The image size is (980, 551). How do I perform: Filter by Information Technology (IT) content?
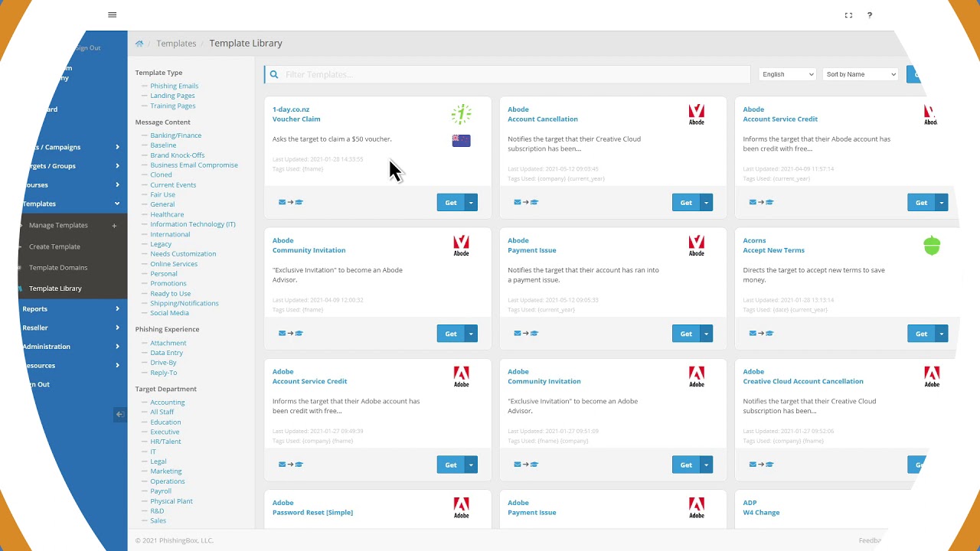pyautogui.click(x=192, y=224)
